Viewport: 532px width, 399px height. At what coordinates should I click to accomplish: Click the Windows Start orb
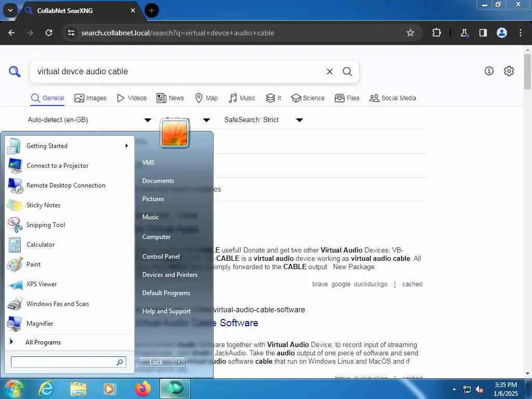pyautogui.click(x=13, y=389)
